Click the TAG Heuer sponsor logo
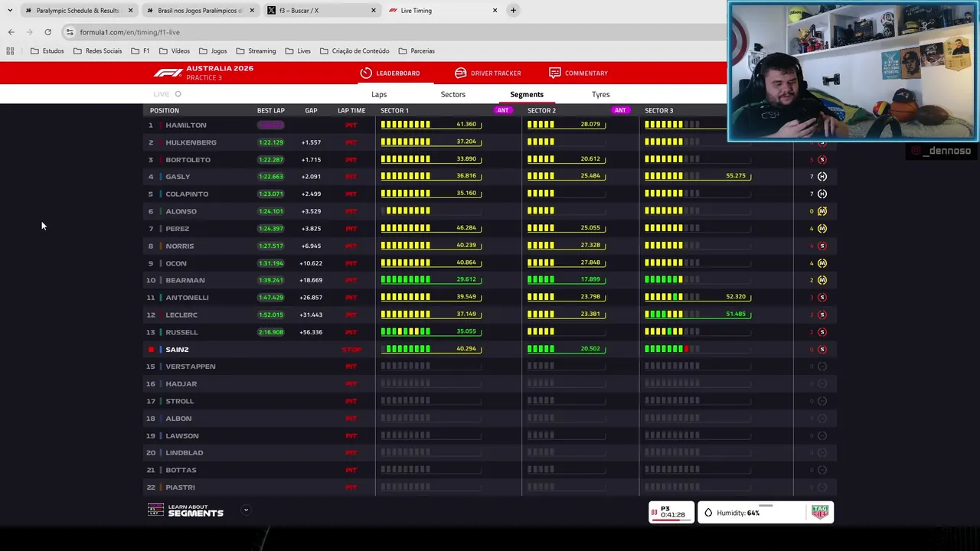The height and width of the screenshot is (551, 980). [820, 512]
